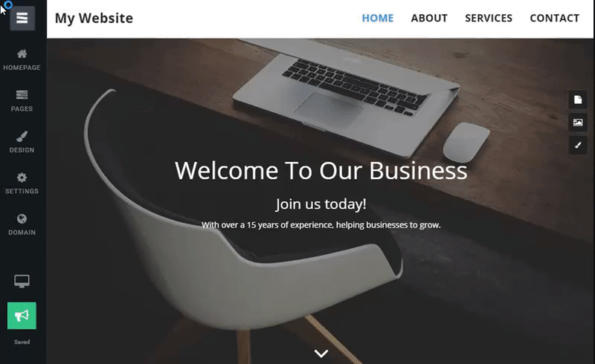Viewport: 595px width, 364px height.
Task: Select the Join us today subheading
Action: coord(321,204)
